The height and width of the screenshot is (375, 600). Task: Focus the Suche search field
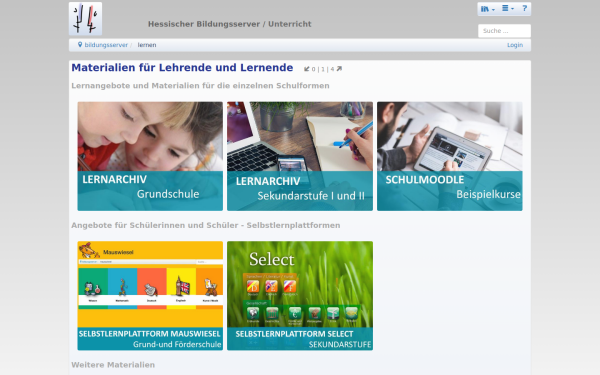504,31
